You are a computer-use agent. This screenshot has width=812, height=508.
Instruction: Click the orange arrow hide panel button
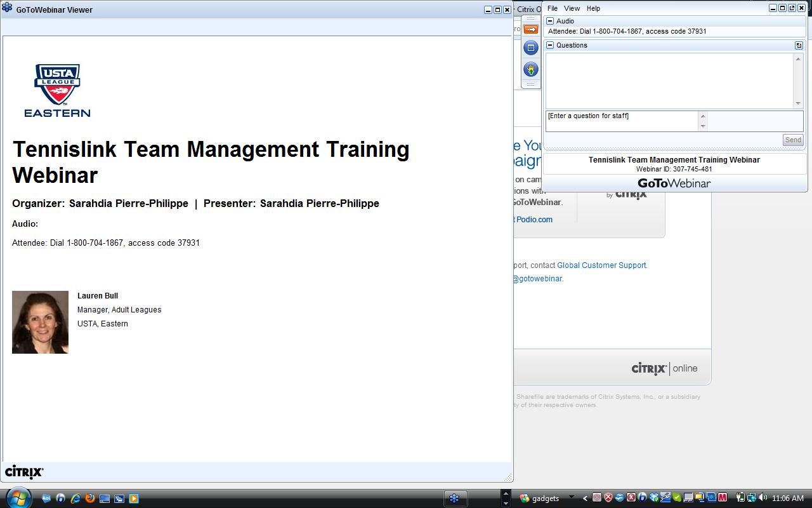coord(531,29)
